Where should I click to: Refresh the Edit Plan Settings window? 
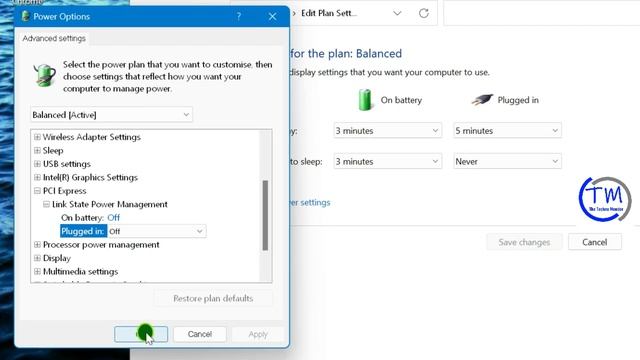point(424,13)
